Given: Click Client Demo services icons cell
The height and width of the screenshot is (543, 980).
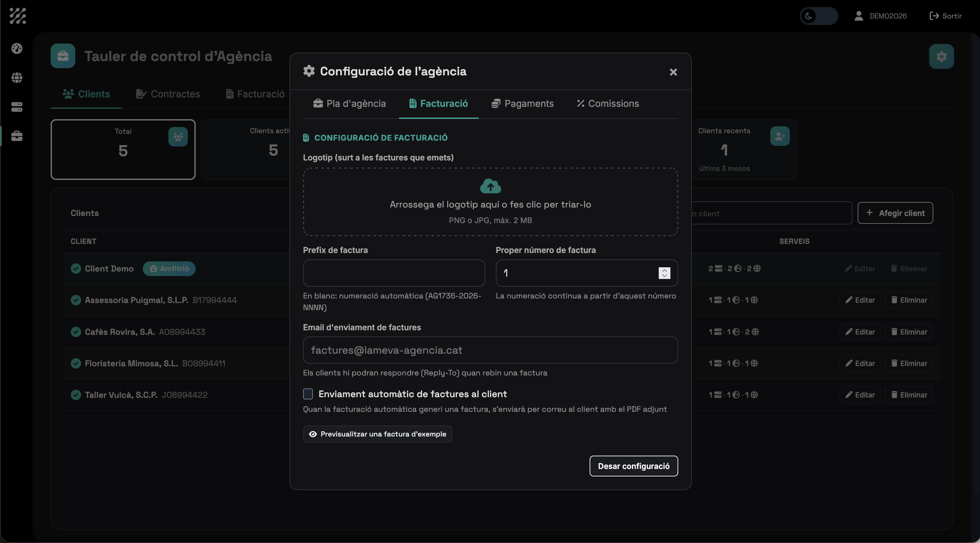Looking at the screenshot, I should click(x=734, y=269).
